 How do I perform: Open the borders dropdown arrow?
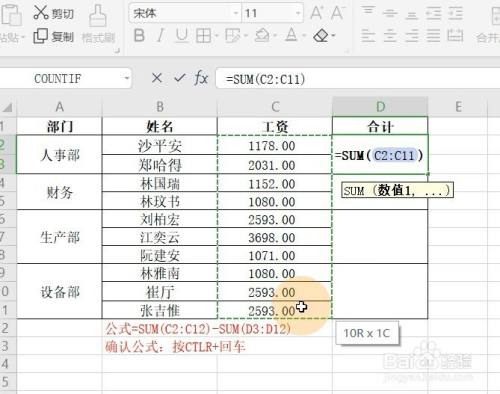[x=216, y=36]
